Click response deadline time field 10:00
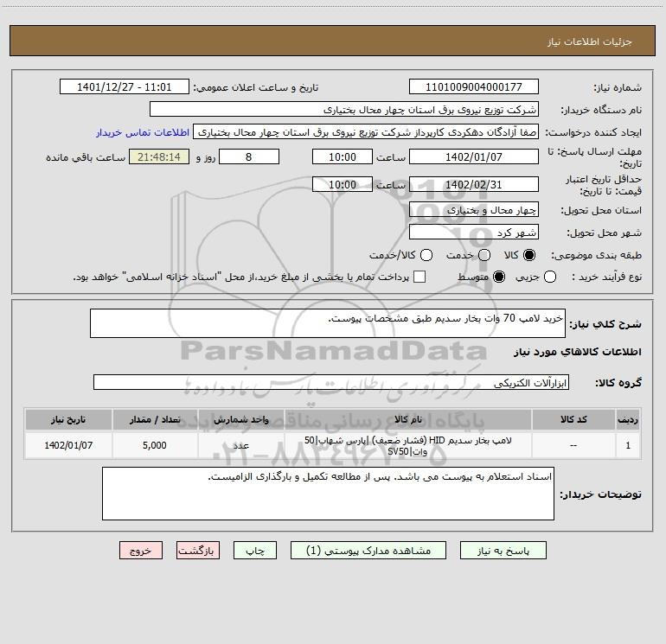 (343, 156)
